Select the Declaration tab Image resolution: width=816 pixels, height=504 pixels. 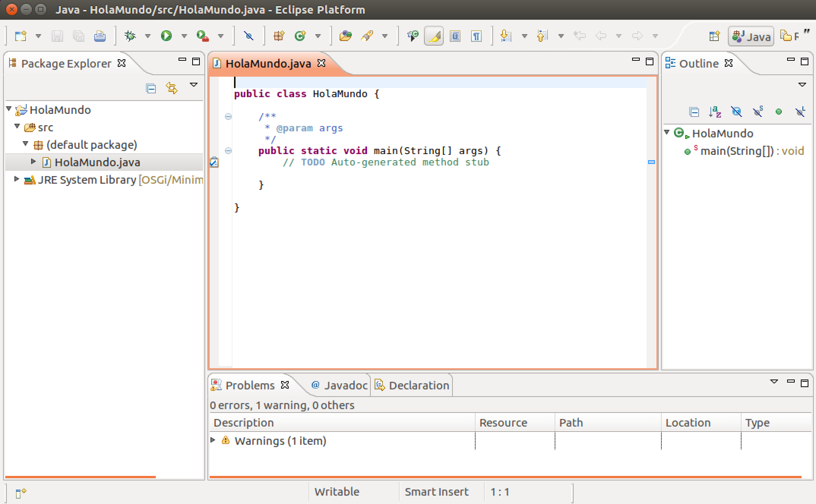pyautogui.click(x=417, y=385)
